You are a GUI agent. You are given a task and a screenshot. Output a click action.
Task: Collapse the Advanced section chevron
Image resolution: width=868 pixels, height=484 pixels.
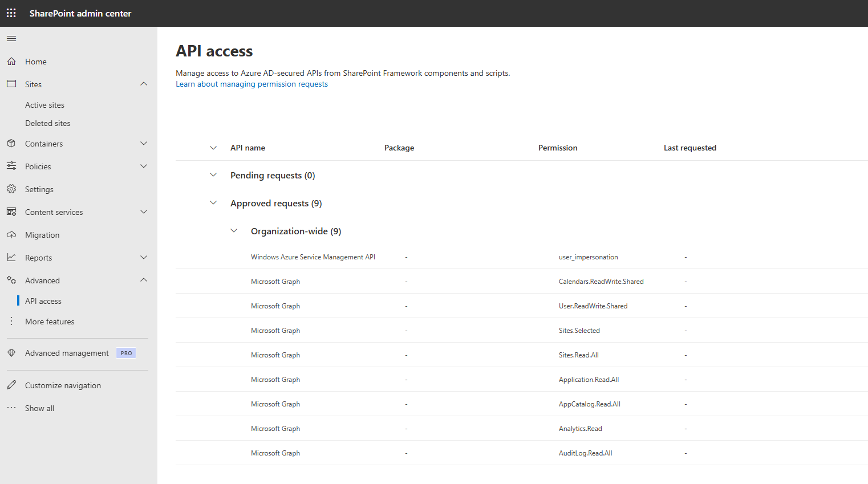click(x=144, y=280)
